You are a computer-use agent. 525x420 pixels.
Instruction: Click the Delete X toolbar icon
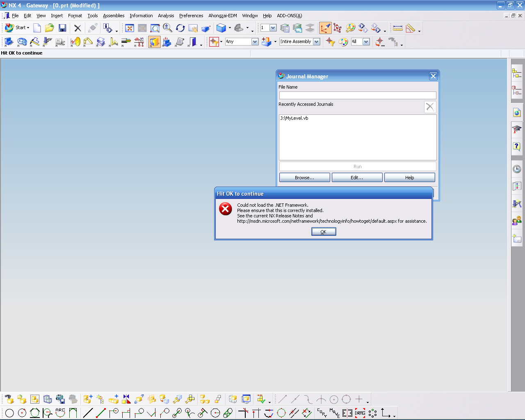point(78,28)
